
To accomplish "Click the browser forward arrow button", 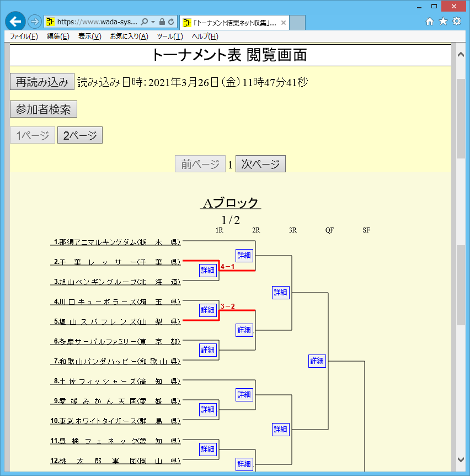I will [x=35, y=22].
